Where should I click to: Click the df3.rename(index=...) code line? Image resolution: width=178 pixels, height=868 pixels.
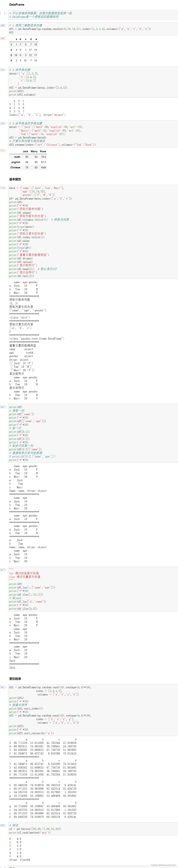point(52,145)
